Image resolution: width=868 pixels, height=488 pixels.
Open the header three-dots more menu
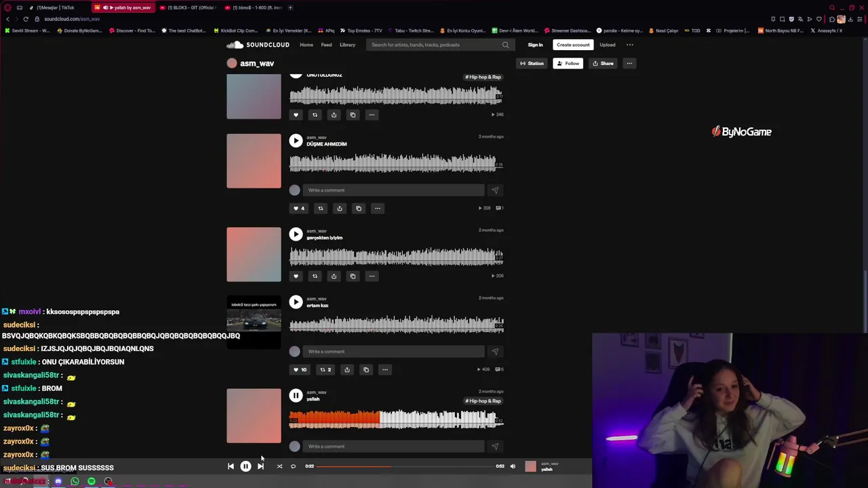pyautogui.click(x=629, y=45)
